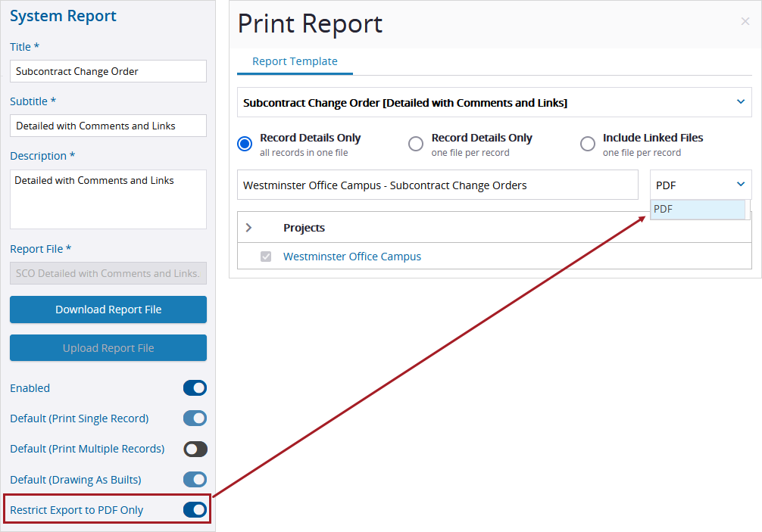
Task: Click the System Report heading
Action: pyautogui.click(x=63, y=16)
